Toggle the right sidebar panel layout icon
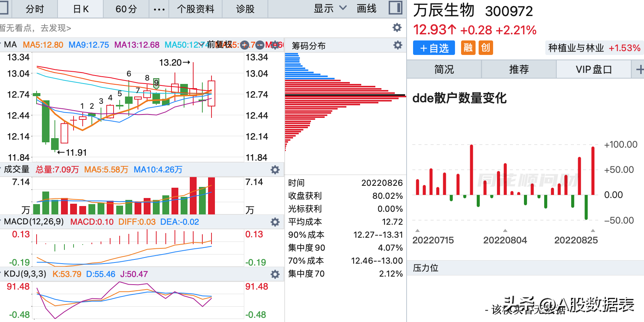The image size is (644, 322). 396,8
